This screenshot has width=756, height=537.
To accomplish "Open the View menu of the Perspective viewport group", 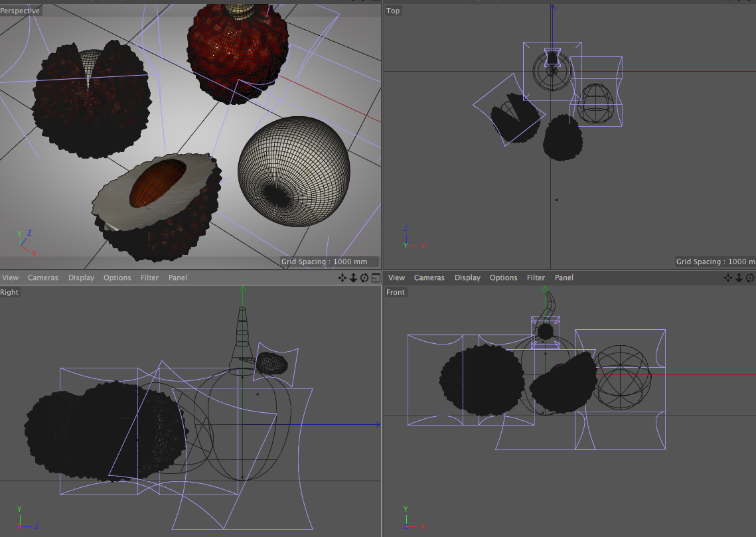I will (x=10, y=277).
